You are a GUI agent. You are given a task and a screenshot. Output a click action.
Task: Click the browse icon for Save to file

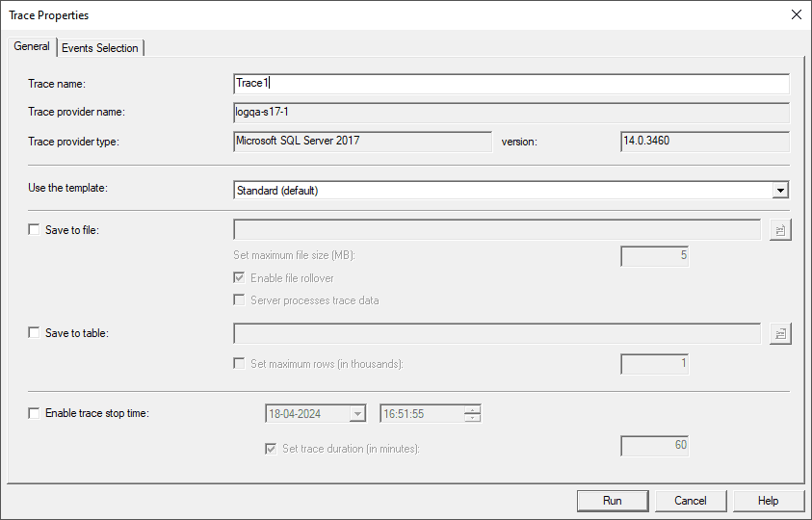pyautogui.click(x=780, y=230)
